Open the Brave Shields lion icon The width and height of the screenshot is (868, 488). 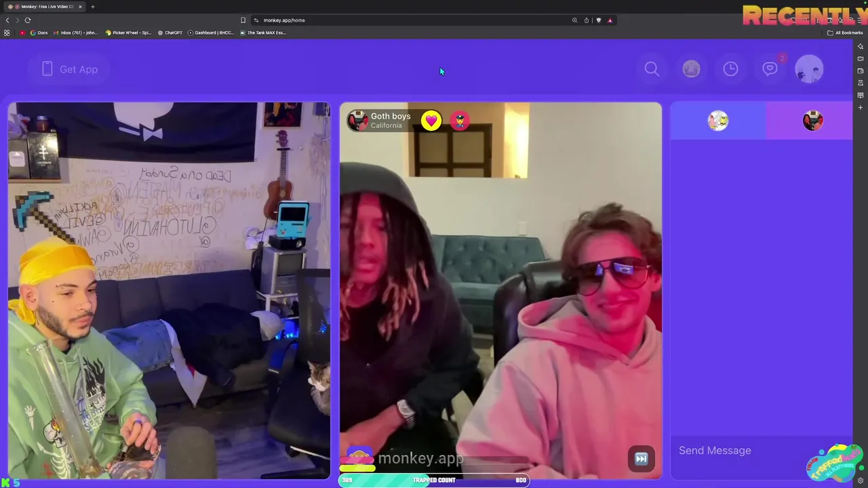[598, 20]
